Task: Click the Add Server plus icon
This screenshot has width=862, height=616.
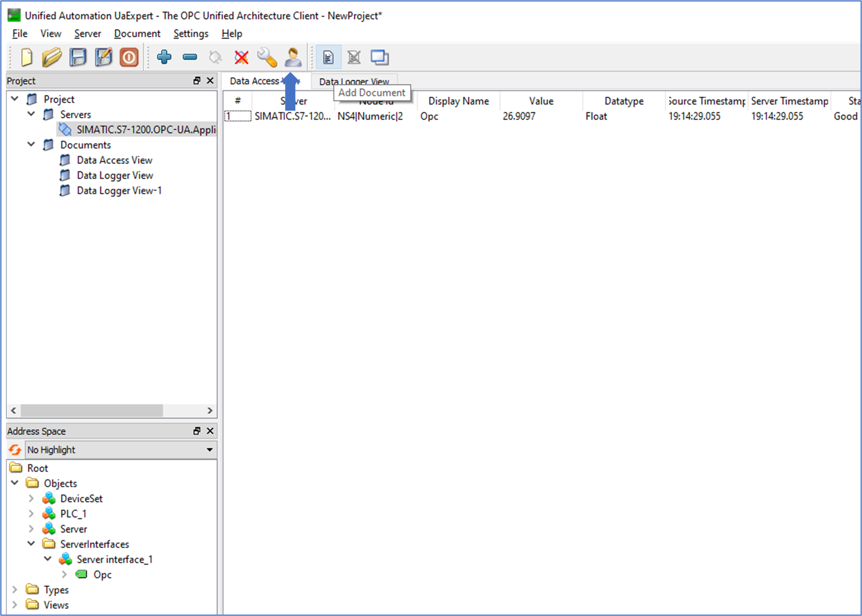Action: coord(164,58)
